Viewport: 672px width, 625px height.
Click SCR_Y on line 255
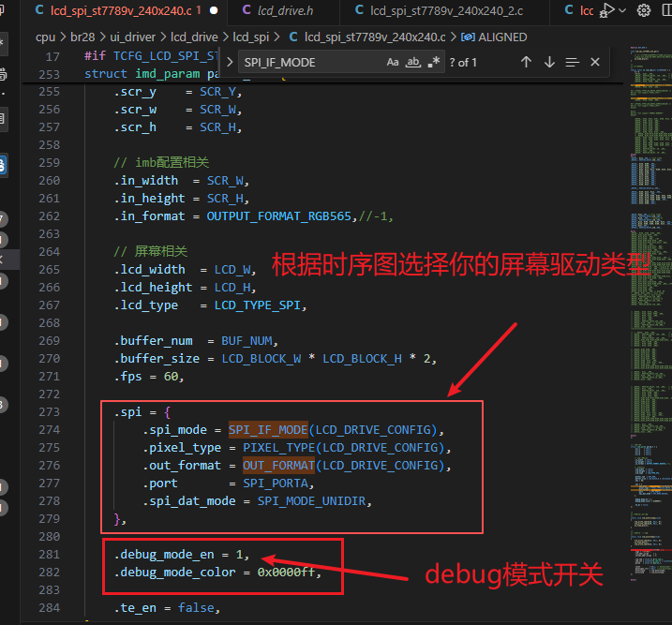coord(217,92)
